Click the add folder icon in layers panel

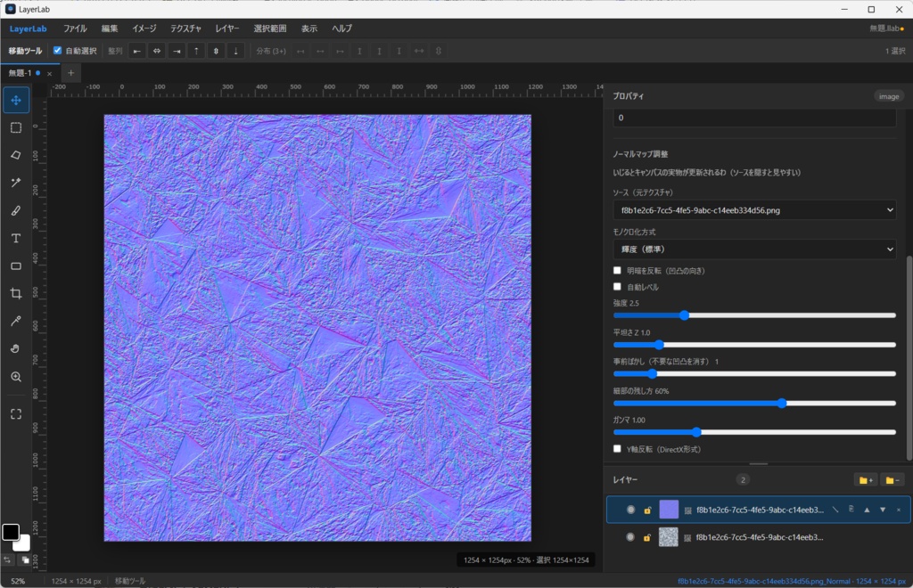866,480
